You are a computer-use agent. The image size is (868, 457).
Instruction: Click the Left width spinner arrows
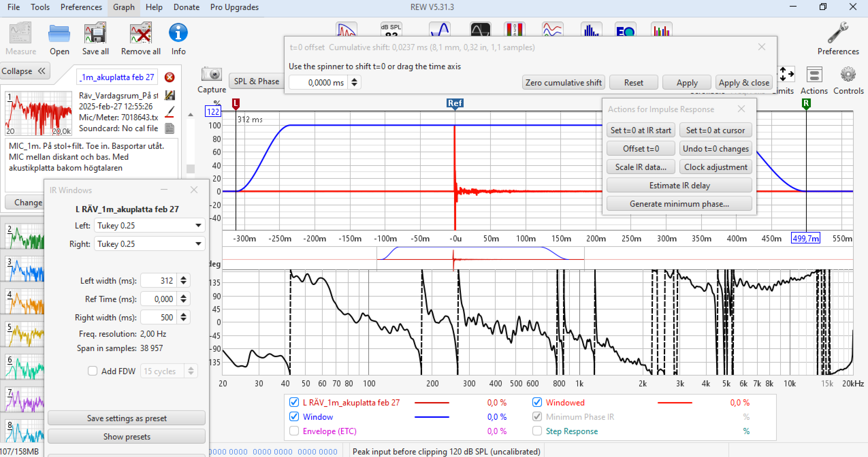tap(183, 280)
